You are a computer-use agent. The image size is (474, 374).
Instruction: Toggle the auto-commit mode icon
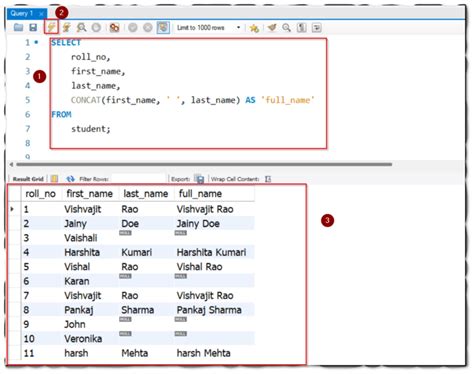(163, 27)
